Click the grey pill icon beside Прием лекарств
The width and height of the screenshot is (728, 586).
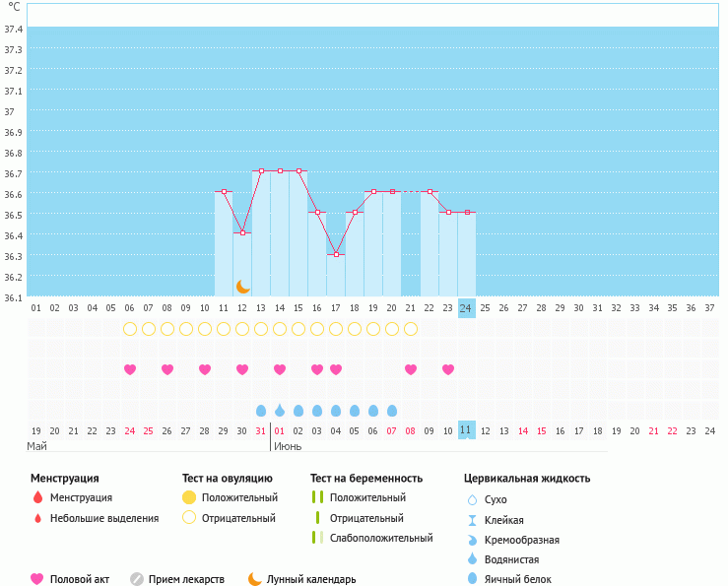click(x=137, y=579)
